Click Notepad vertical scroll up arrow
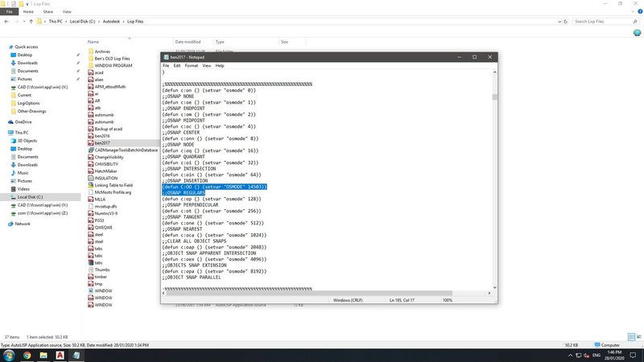Viewport: 644px width, 362px height. (494, 72)
